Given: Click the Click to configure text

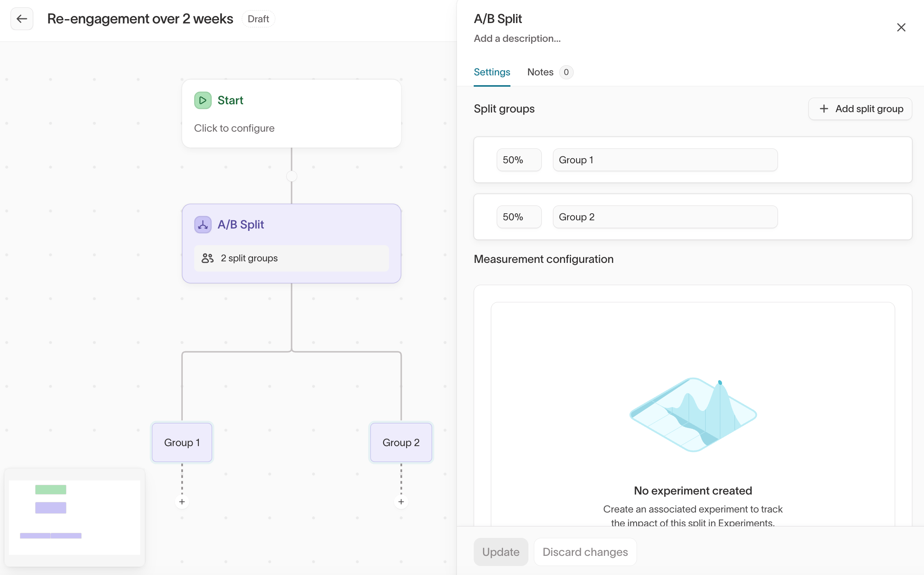Looking at the screenshot, I should [234, 128].
